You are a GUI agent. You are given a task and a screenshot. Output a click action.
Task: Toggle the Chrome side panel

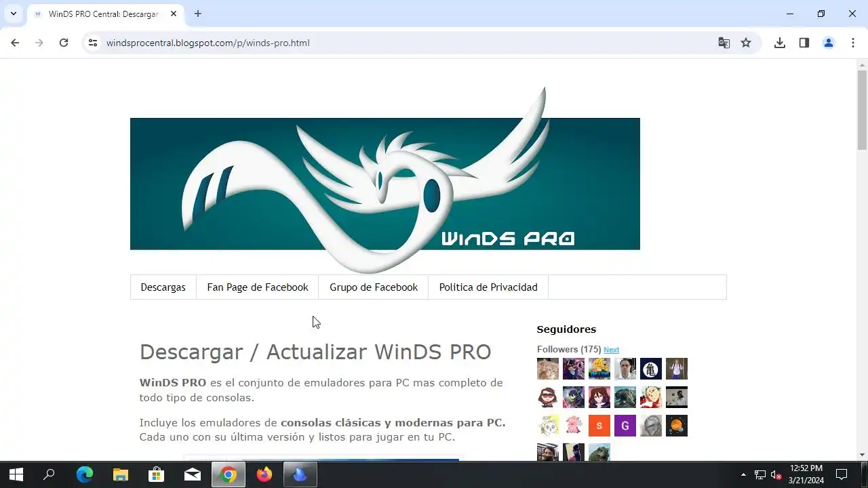(804, 43)
